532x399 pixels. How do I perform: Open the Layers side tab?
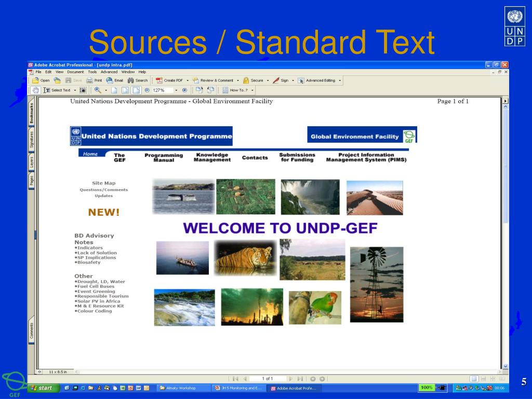[x=32, y=162]
